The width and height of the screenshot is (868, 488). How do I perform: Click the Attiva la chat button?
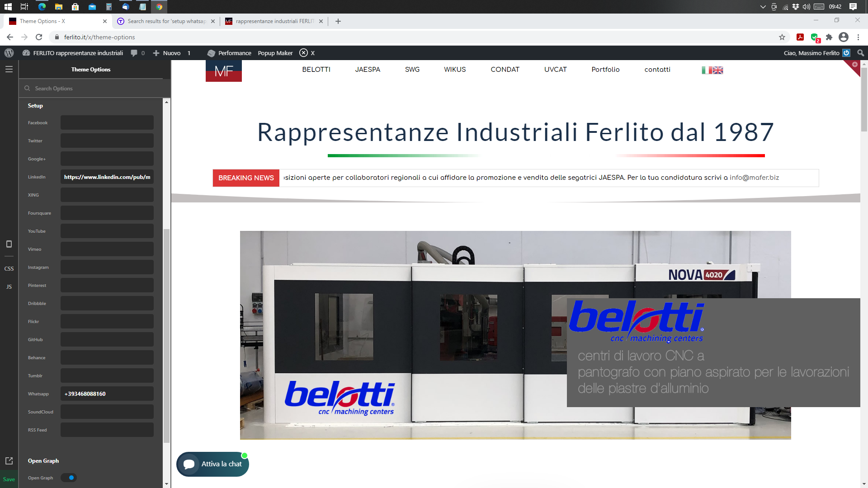pyautogui.click(x=212, y=464)
